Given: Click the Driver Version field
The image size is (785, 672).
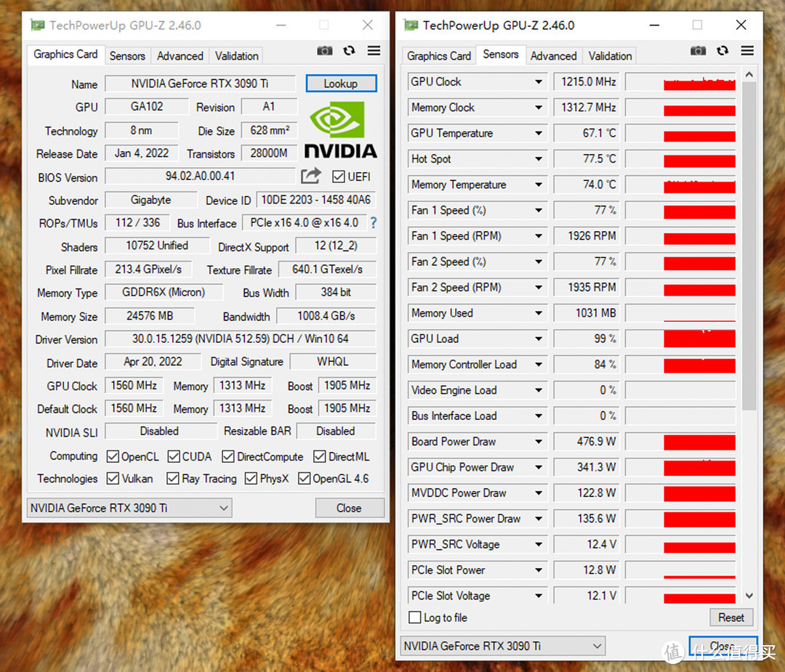Looking at the screenshot, I should click(241, 339).
